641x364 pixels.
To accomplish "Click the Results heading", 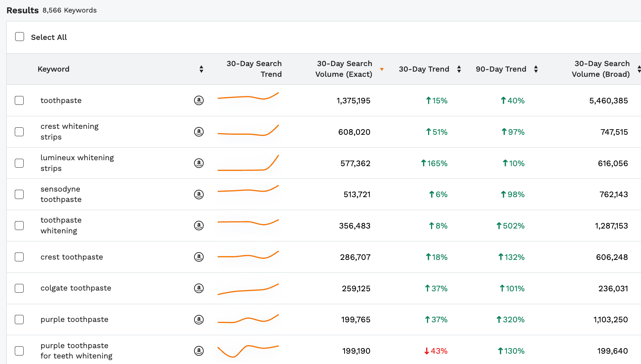I will tap(23, 10).
